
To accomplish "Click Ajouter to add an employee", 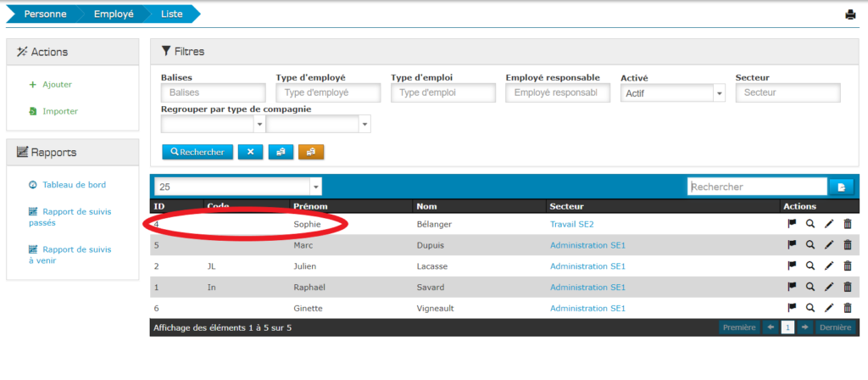I will coord(57,85).
